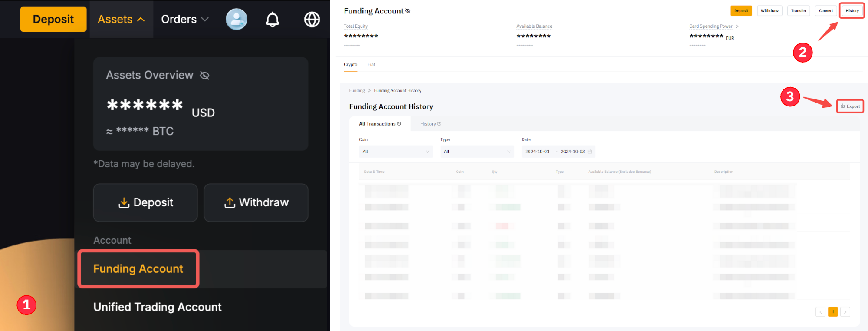Image resolution: width=868 pixels, height=331 pixels.
Task: Click the notification bell icon
Action: click(x=273, y=20)
